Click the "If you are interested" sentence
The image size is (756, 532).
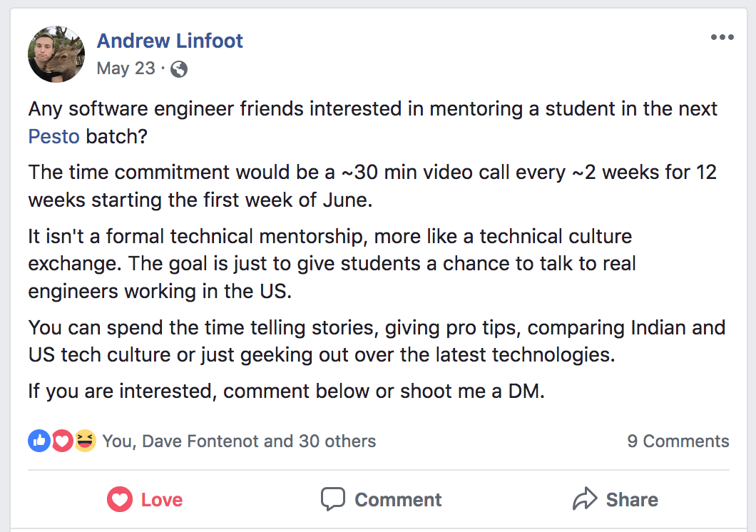pos(286,391)
